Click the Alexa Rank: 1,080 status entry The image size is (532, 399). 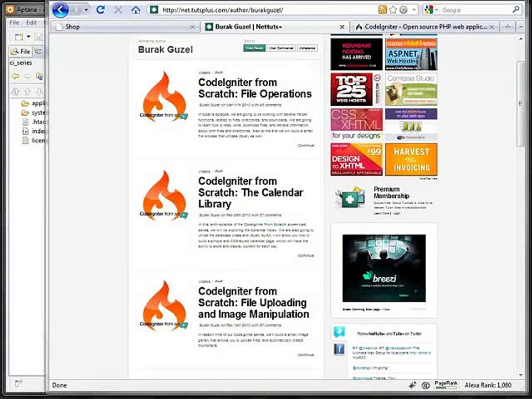coord(488,385)
